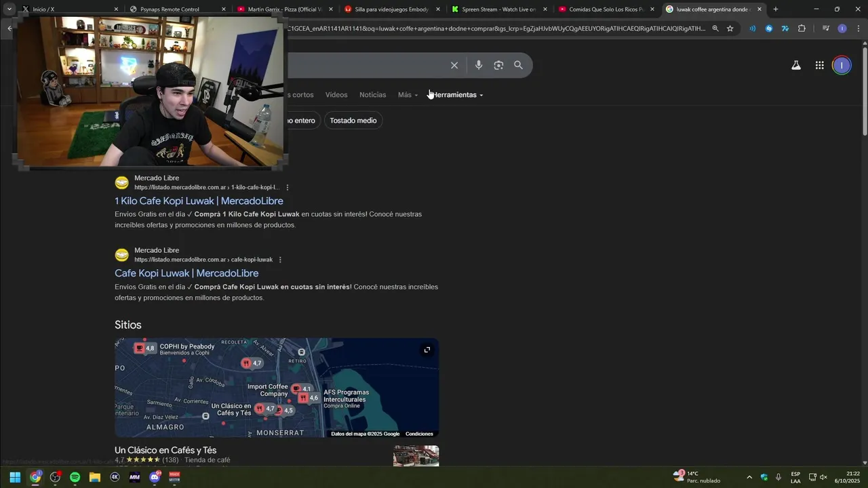
Task: Close the luwak coffee argentina tab
Action: [759, 9]
